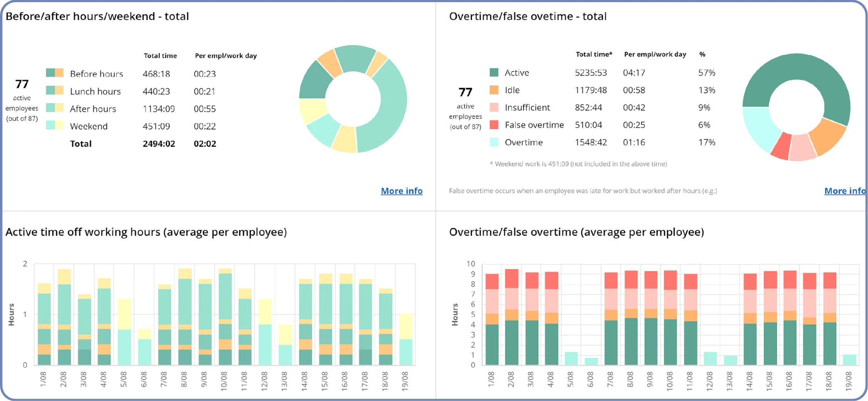Click the 04:17 per employee value
Viewport: 868px width, 401px height.
[634, 72]
